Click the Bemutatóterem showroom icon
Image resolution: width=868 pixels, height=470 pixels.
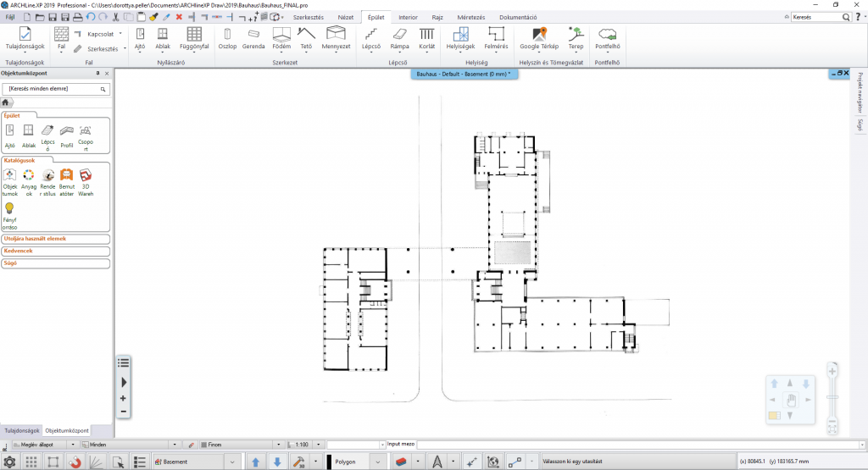(x=66, y=182)
